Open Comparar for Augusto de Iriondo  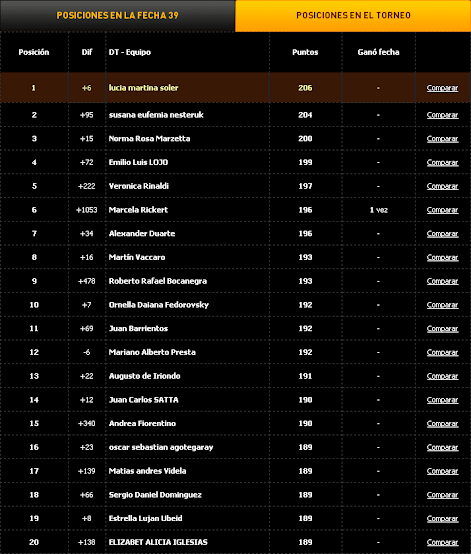[x=442, y=376]
